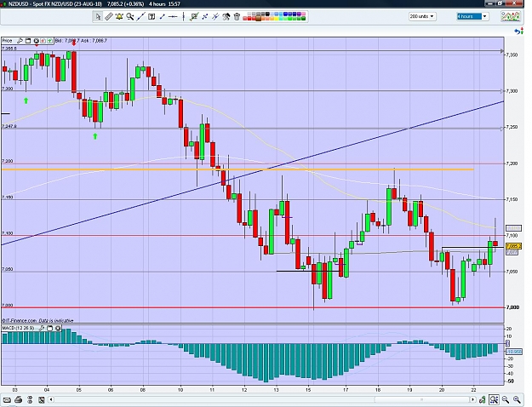
Task: Open Price panel wrench settings
Action: [x=20, y=41]
